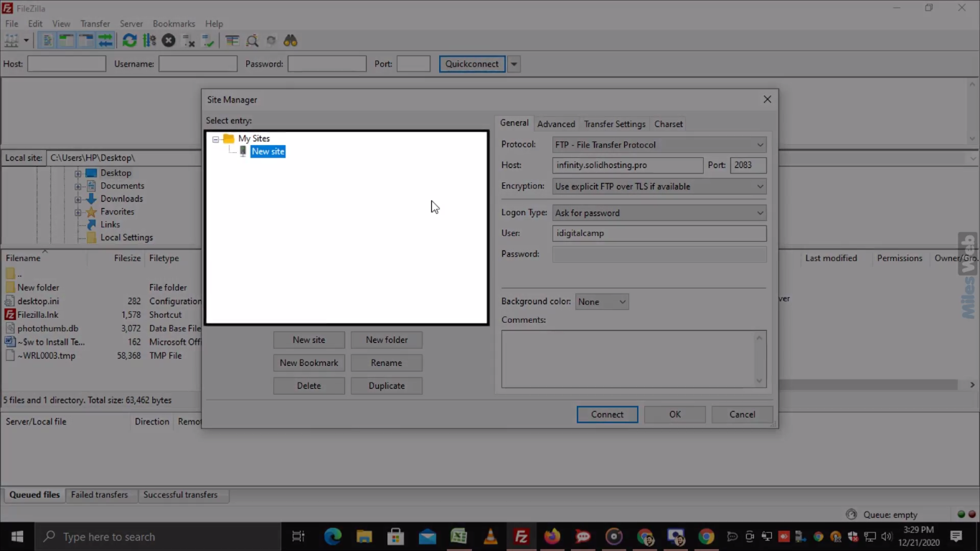
Task: Click the Refresh file lists icon
Action: pyautogui.click(x=129, y=41)
